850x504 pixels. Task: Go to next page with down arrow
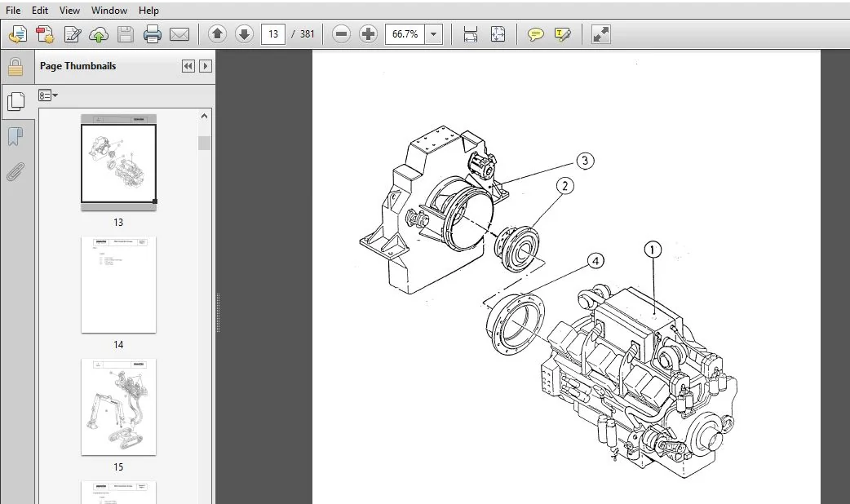click(x=245, y=34)
